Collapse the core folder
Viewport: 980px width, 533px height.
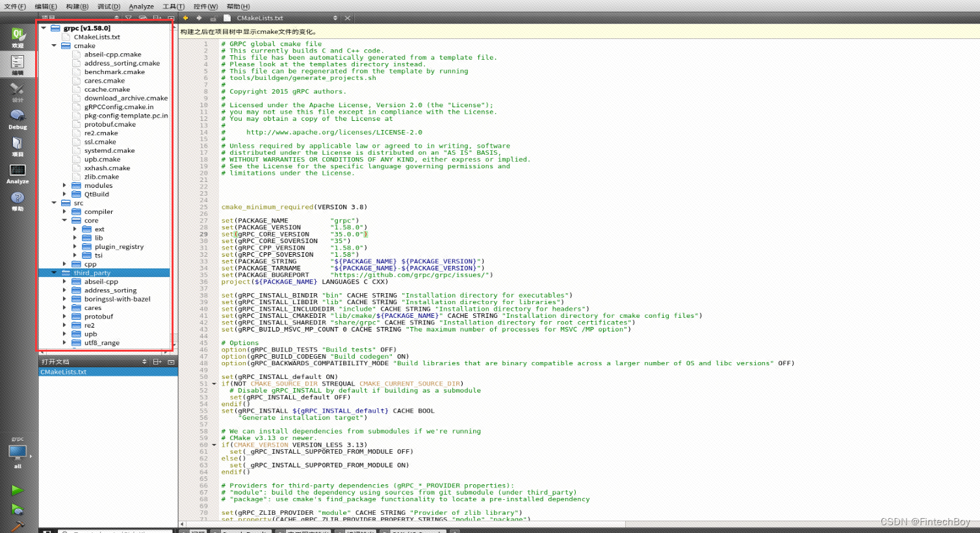pos(64,220)
